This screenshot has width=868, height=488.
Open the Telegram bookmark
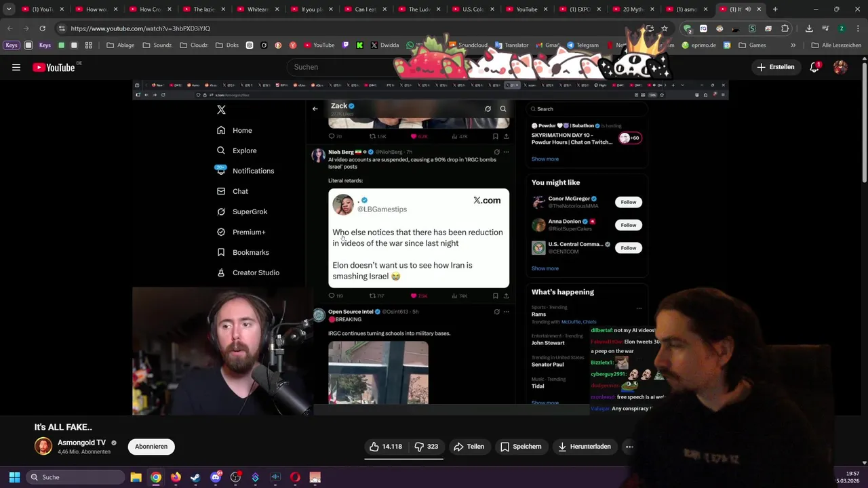pos(582,45)
